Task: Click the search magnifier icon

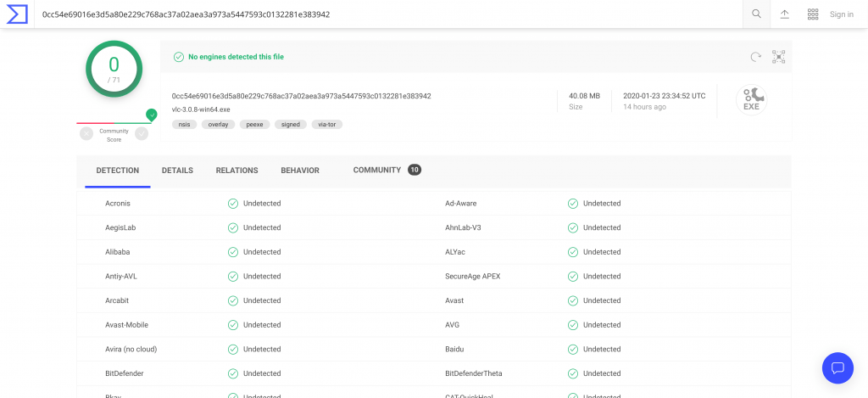Action: point(756,14)
